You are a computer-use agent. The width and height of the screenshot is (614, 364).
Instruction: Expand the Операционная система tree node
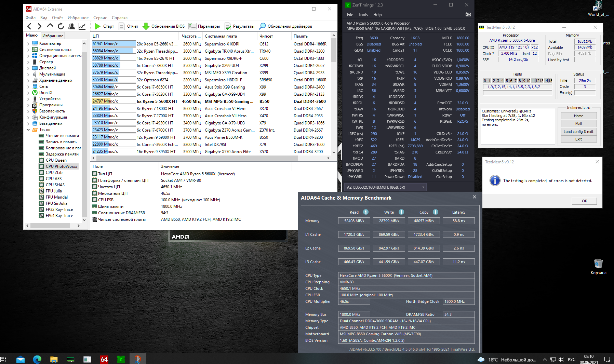(28, 56)
